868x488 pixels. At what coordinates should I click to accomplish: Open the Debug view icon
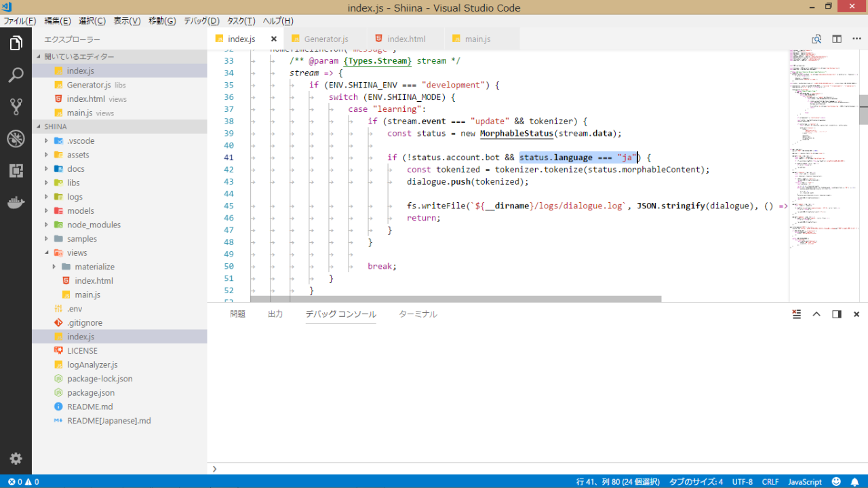click(x=16, y=138)
